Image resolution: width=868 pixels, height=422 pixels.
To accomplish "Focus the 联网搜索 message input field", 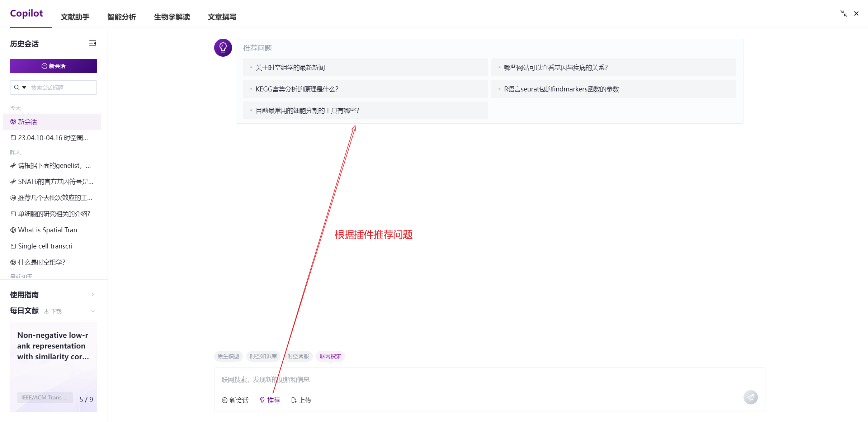I will [x=466, y=379].
